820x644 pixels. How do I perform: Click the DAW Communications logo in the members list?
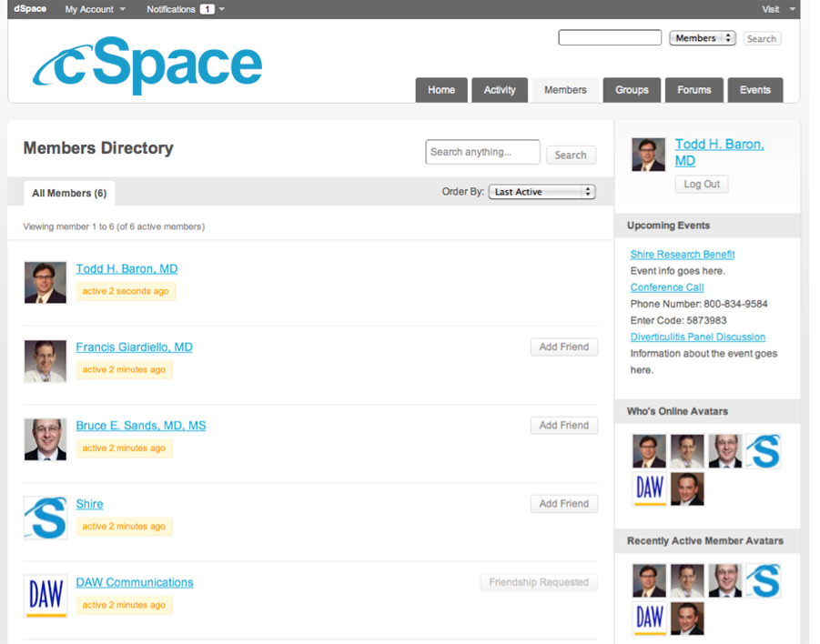(x=46, y=596)
